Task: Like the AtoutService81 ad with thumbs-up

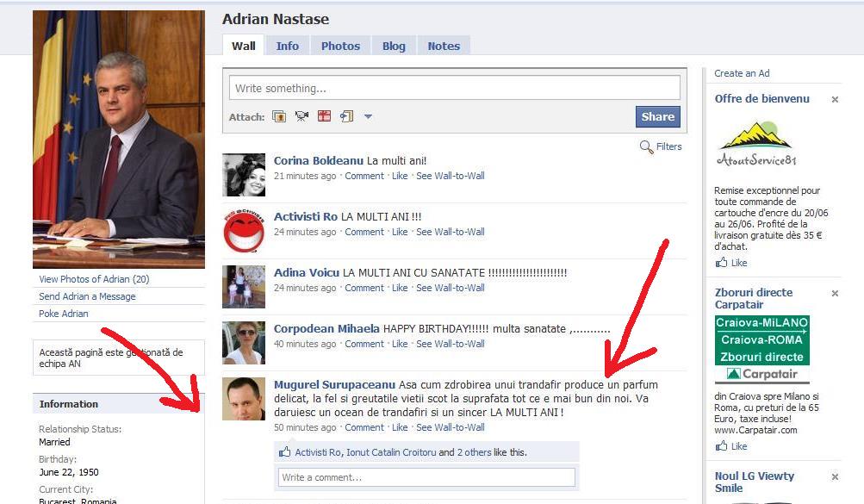Action: pos(730,263)
